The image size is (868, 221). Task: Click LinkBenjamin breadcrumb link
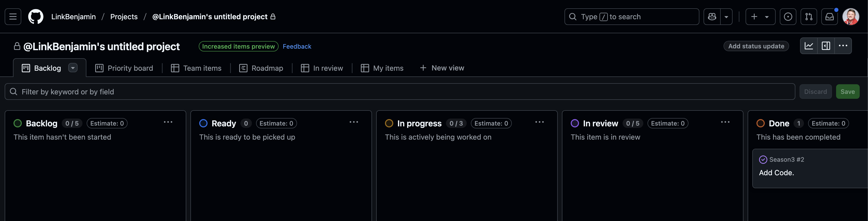pyautogui.click(x=73, y=17)
